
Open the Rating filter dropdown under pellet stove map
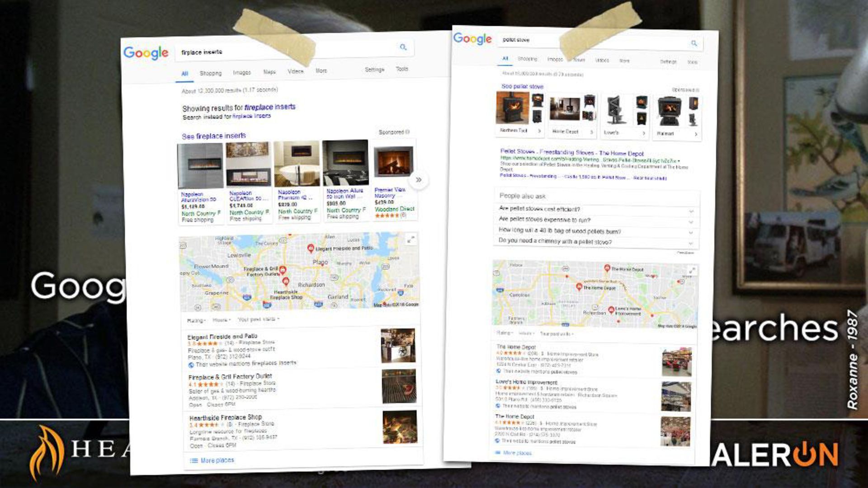point(505,333)
